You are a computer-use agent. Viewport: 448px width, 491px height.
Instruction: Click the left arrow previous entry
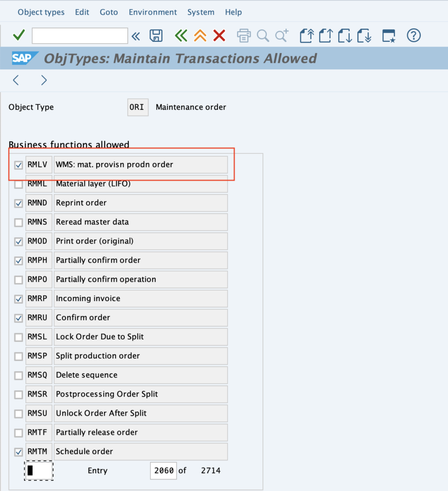(16, 80)
